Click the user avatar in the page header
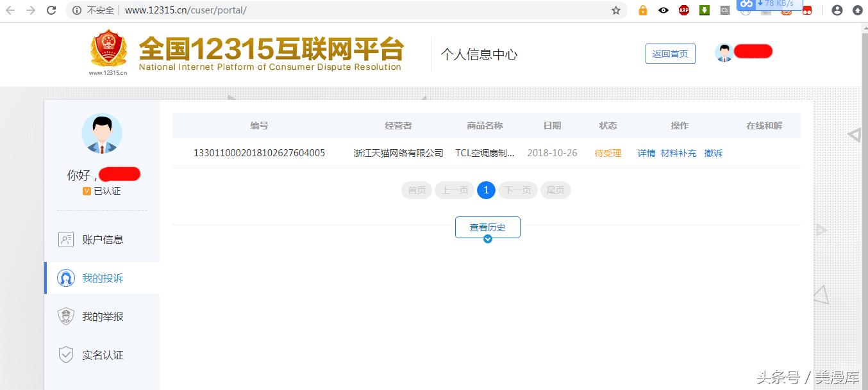This screenshot has height=390, width=868. pos(724,51)
